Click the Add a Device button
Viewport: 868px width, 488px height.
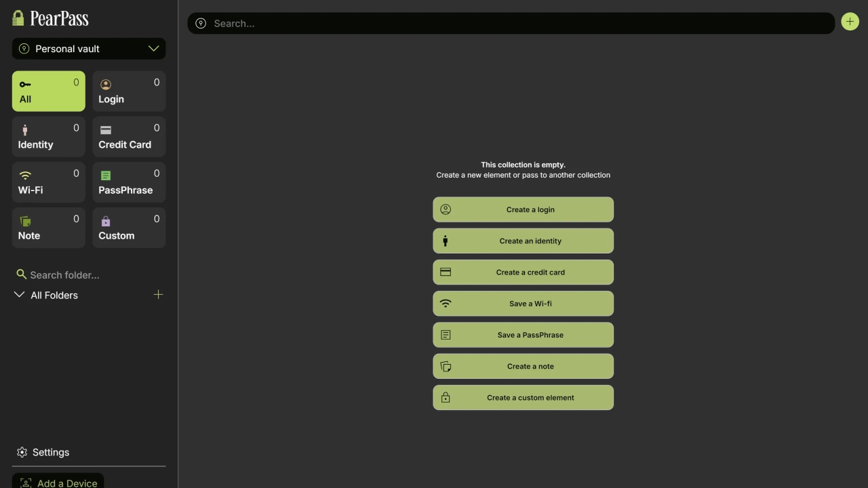point(58,481)
